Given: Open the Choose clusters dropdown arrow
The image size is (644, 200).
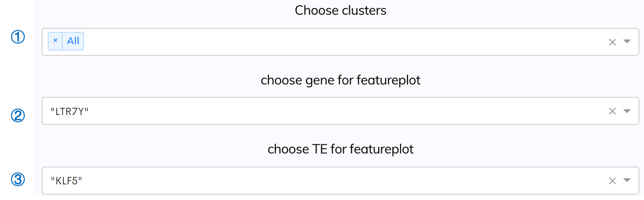Looking at the screenshot, I should 627,41.
